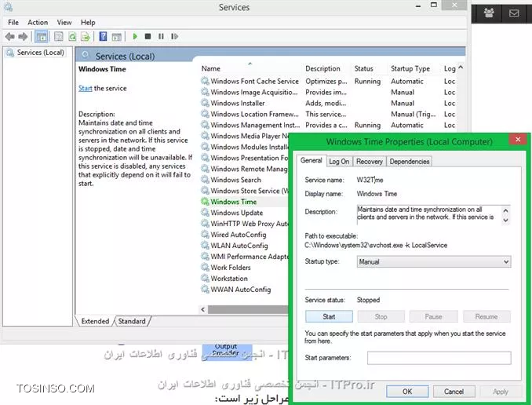Viewport: 532px width, 405px height.
Task: Select the Windows Location Framew... service row
Action: pyautogui.click(x=328, y=114)
